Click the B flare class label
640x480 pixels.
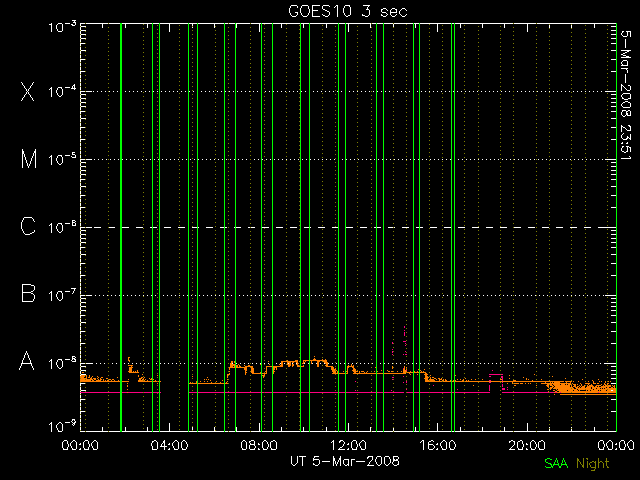coord(28,293)
